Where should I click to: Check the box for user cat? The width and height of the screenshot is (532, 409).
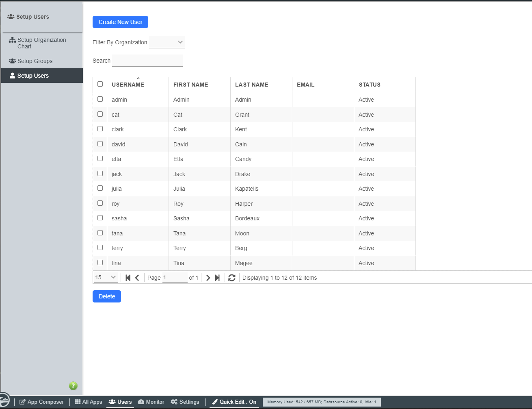(x=100, y=114)
